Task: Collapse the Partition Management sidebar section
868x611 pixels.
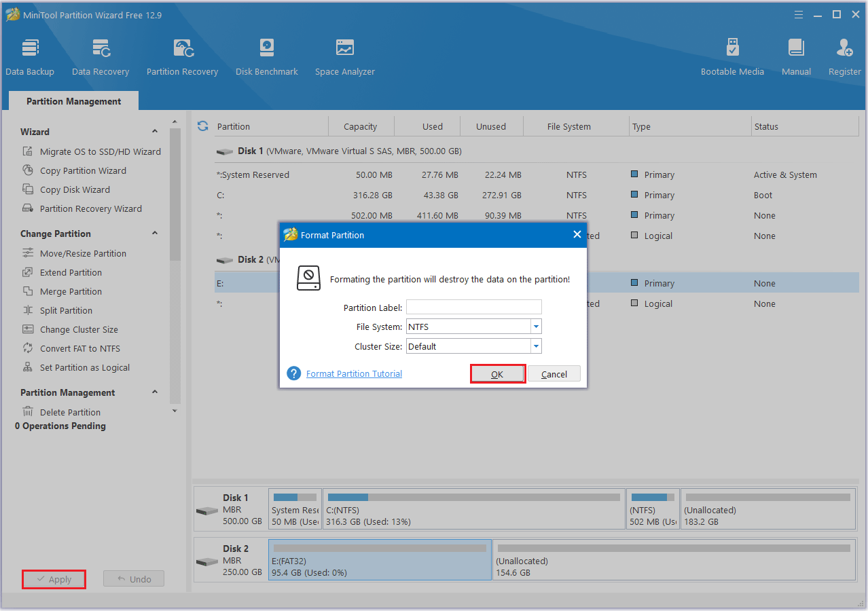Action: click(155, 392)
